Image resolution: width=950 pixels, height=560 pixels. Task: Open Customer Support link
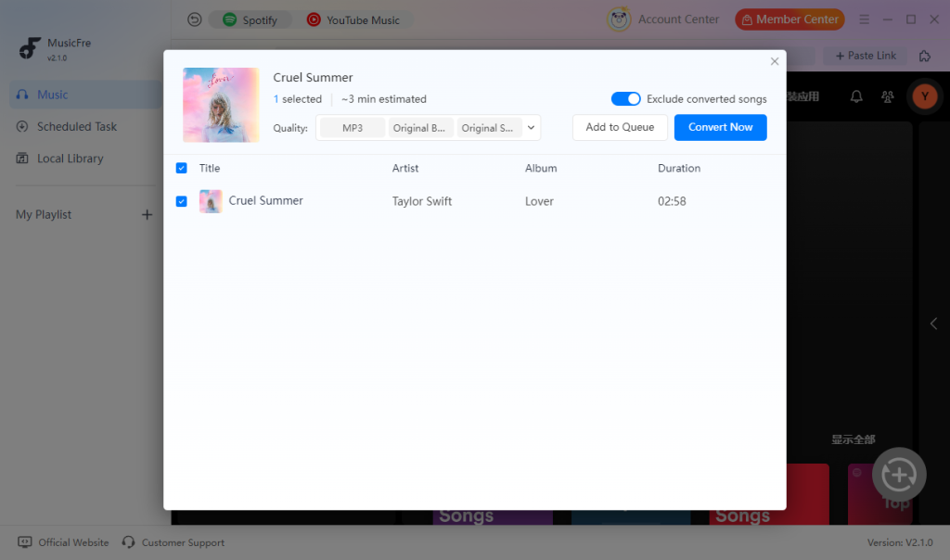[183, 542]
